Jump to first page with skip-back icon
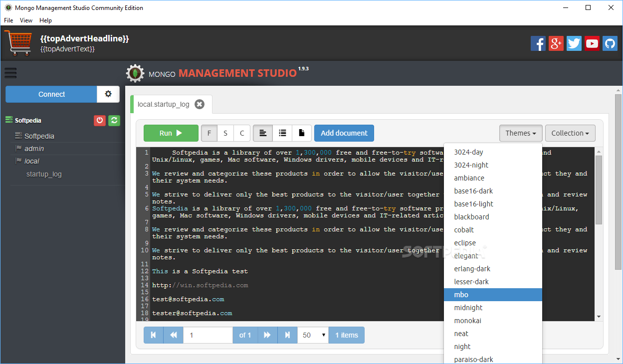Image resolution: width=623 pixels, height=364 pixels. coord(153,335)
